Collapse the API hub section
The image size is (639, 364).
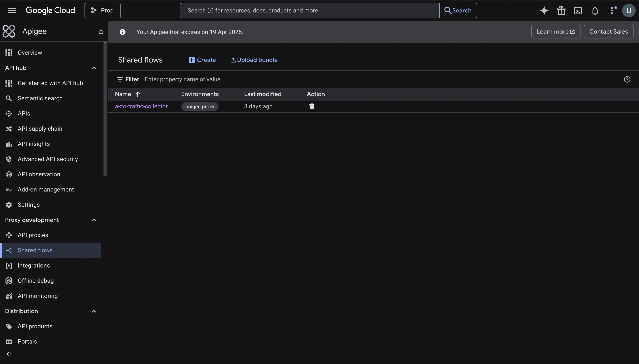click(94, 68)
